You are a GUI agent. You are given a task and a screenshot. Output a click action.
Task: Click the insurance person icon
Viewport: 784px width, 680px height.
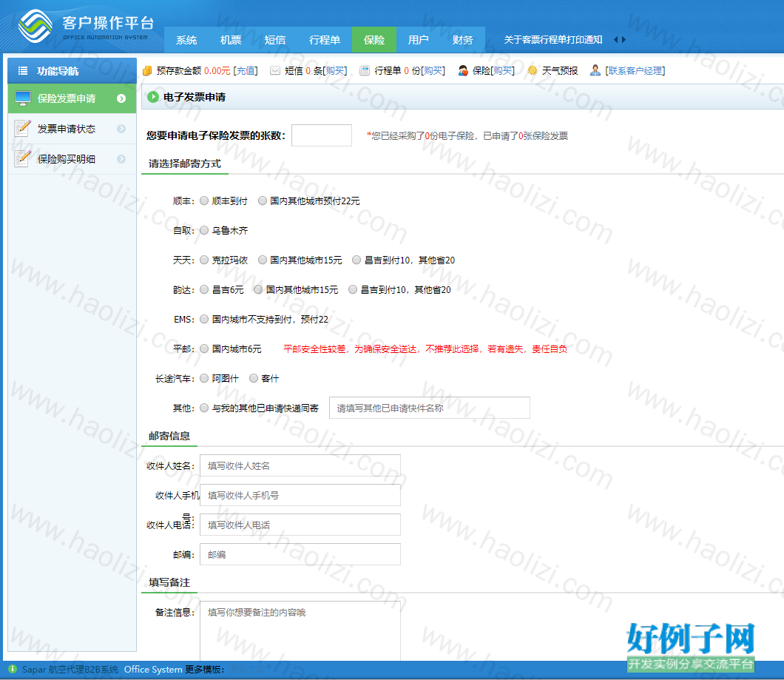tap(463, 70)
